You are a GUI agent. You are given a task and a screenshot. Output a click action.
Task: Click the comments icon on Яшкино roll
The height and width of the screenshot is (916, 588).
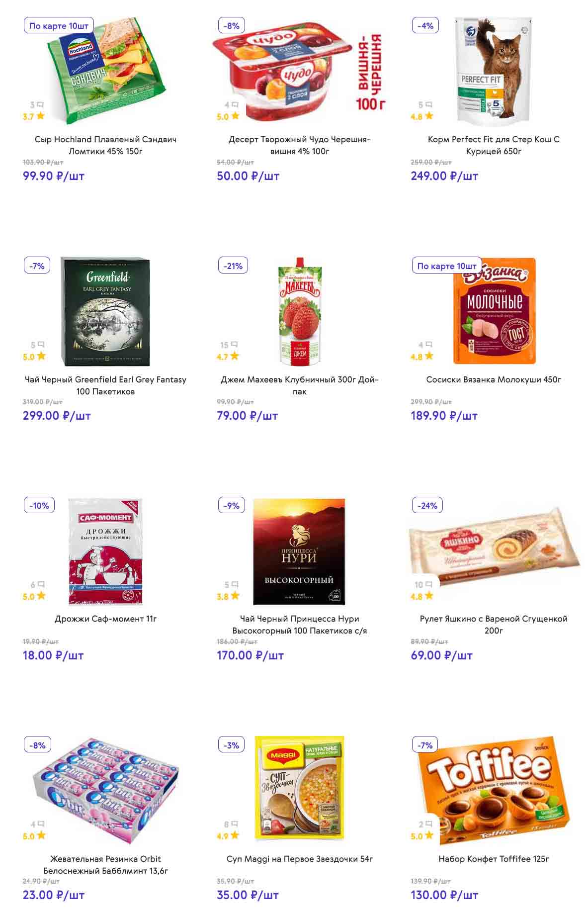click(428, 584)
